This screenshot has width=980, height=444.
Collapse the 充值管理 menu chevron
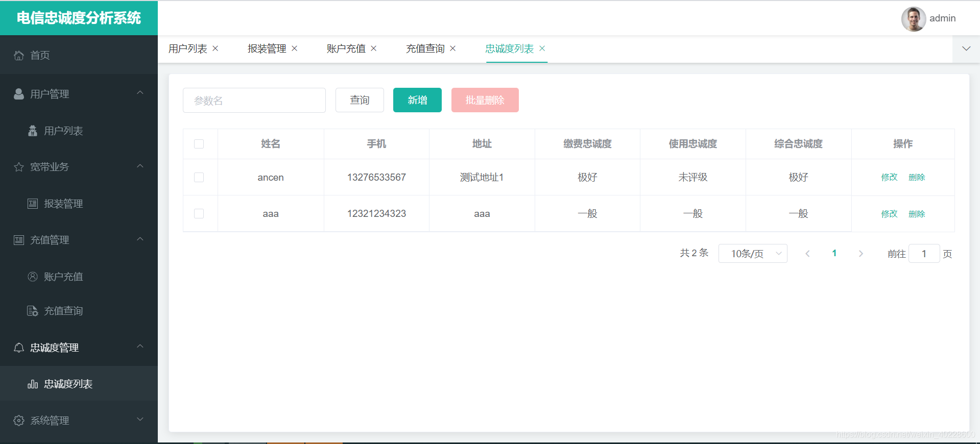pos(140,239)
